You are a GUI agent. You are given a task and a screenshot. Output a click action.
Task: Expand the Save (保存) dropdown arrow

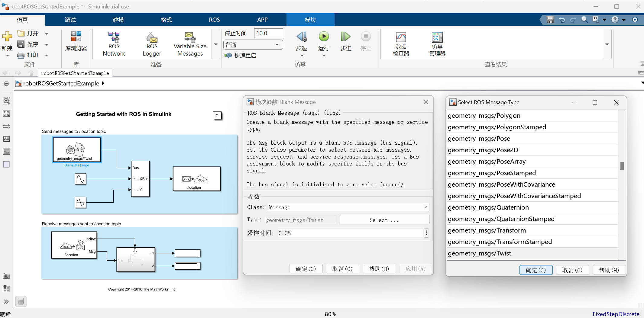47,44
